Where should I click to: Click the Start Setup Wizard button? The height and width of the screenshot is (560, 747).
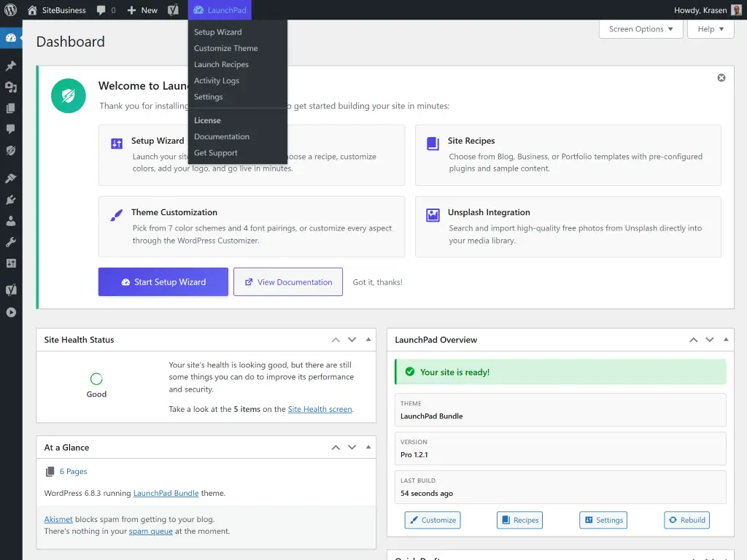click(x=162, y=281)
